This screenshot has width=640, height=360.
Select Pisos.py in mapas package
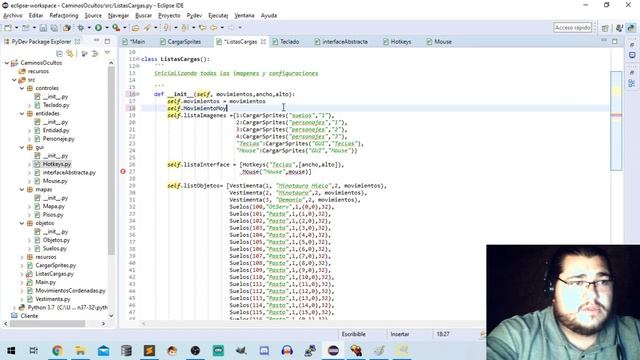[53, 215]
